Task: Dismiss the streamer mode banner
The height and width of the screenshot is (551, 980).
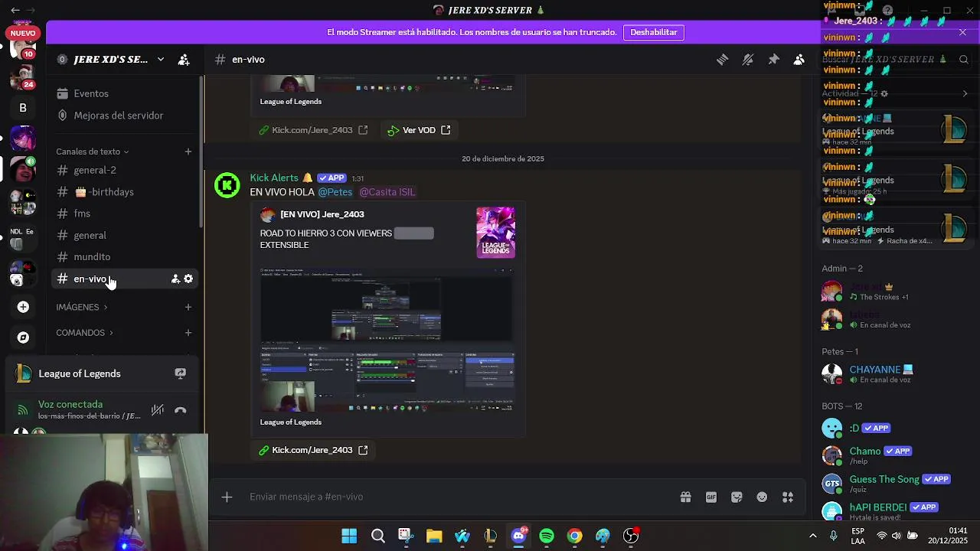Action: tap(962, 32)
